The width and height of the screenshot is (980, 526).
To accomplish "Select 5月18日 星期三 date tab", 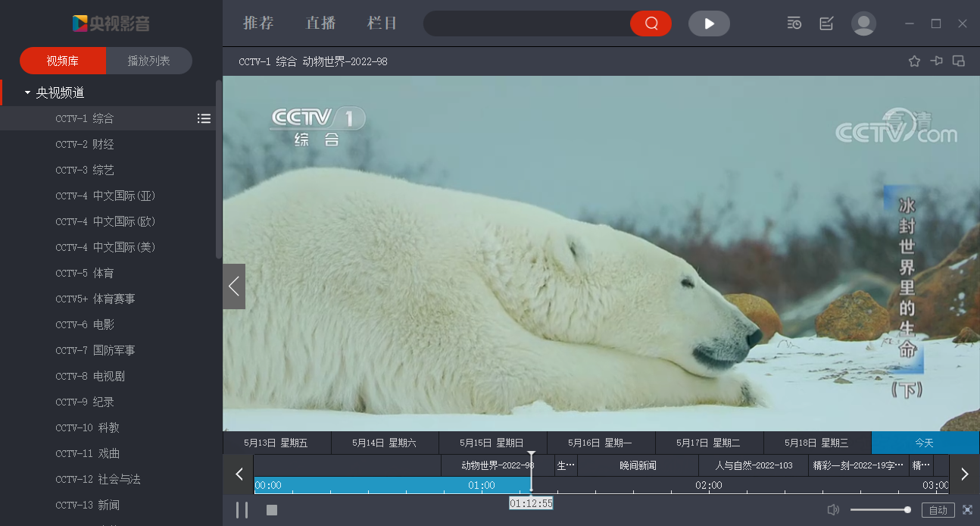I will point(817,443).
